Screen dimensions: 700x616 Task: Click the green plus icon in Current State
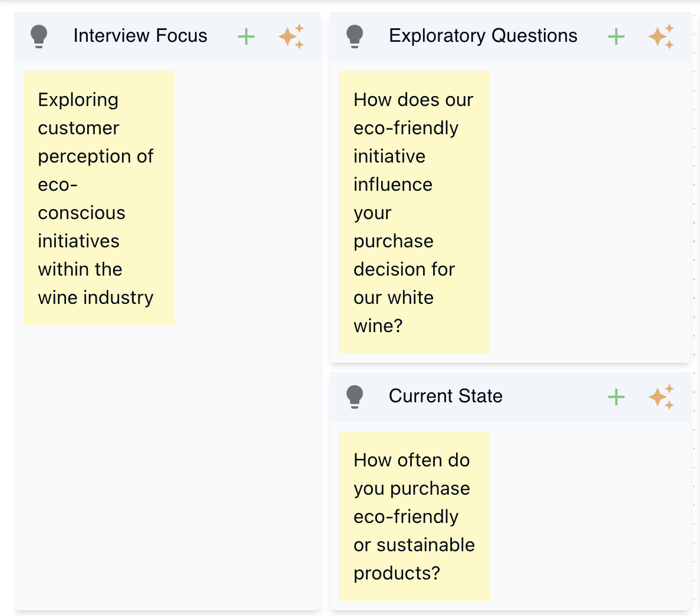pyautogui.click(x=616, y=396)
